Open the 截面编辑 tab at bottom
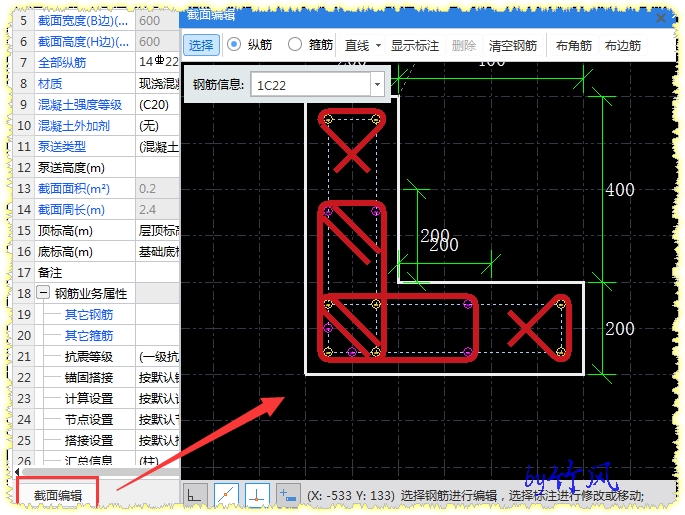Viewport: 685px width, 515px height. click(x=58, y=495)
